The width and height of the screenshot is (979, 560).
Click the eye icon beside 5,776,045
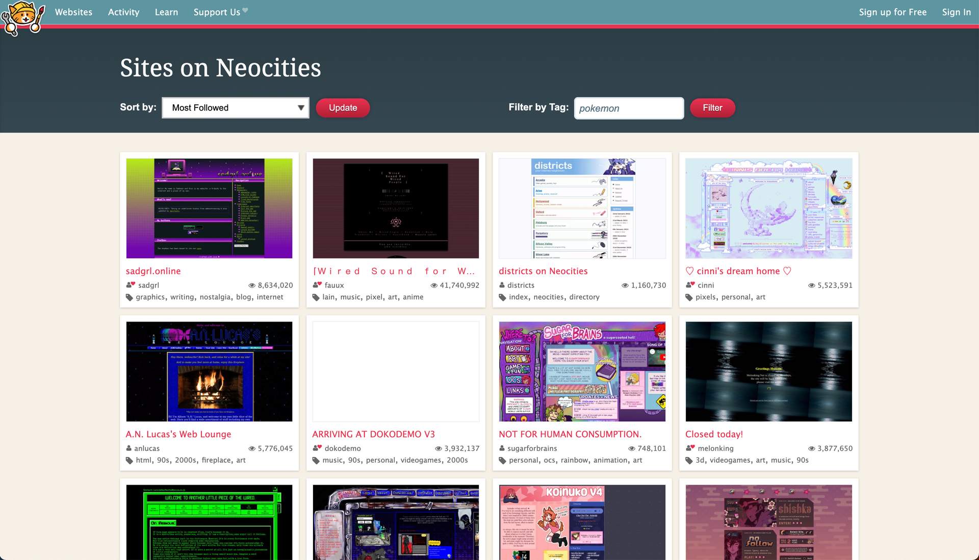tap(252, 448)
